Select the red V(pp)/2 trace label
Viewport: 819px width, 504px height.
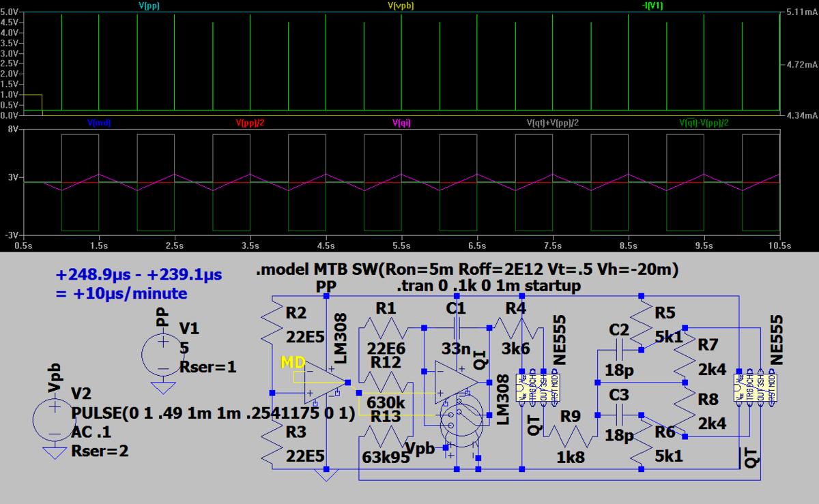click(x=250, y=123)
